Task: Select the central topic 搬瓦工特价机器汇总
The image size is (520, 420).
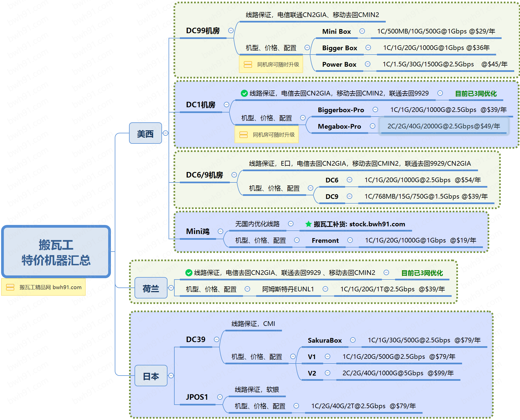Action: (56, 252)
